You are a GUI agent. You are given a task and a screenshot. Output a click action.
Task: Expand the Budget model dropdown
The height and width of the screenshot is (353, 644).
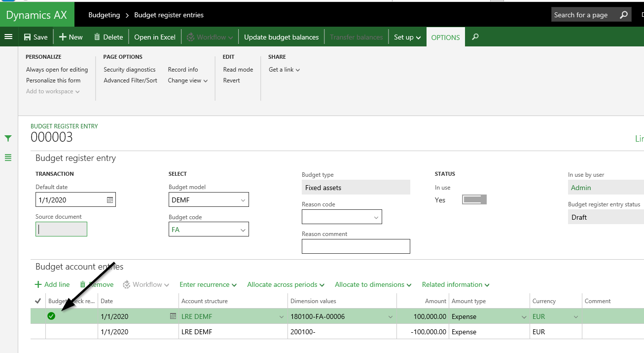(x=243, y=200)
